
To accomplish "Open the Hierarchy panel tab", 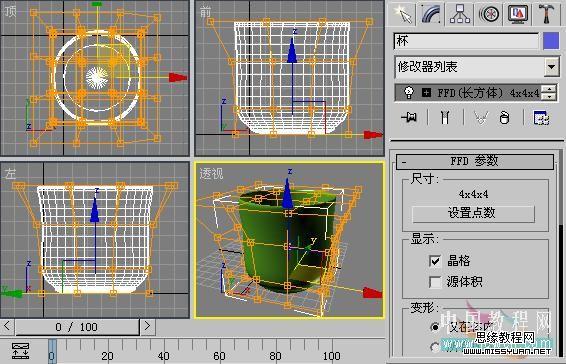I will click(x=460, y=14).
